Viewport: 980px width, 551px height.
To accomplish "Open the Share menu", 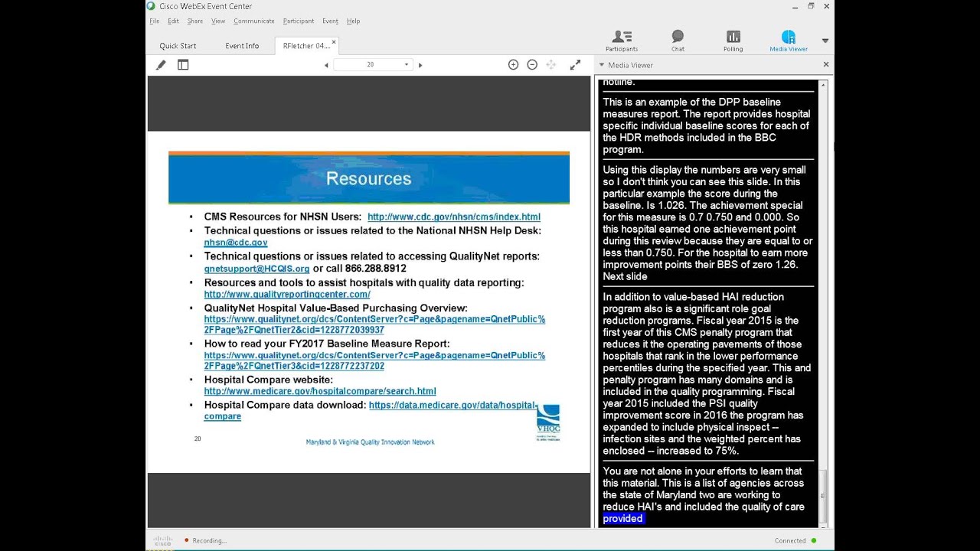I will coord(195,21).
